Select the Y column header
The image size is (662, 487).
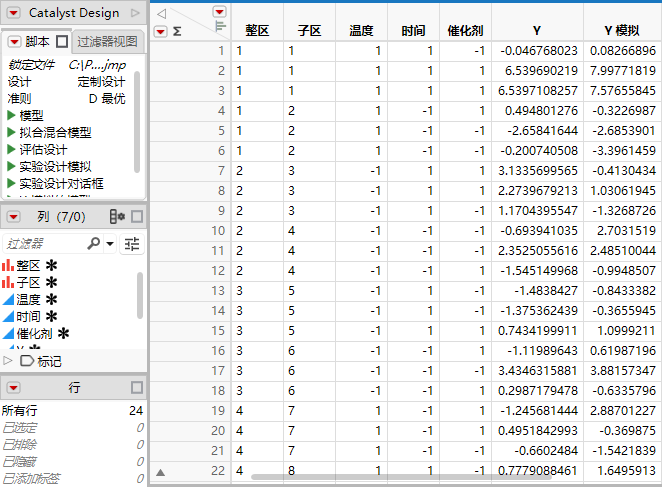point(537,30)
